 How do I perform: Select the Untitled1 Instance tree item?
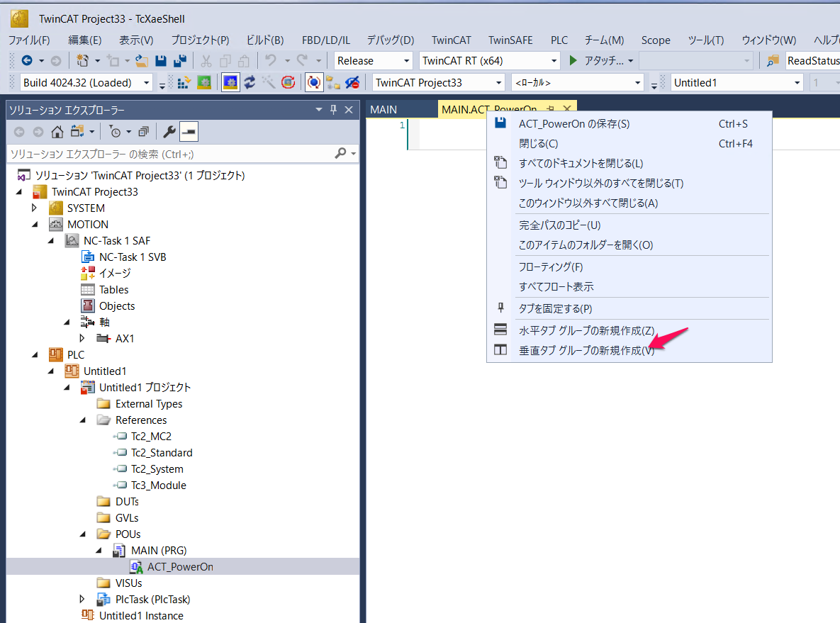click(x=142, y=615)
